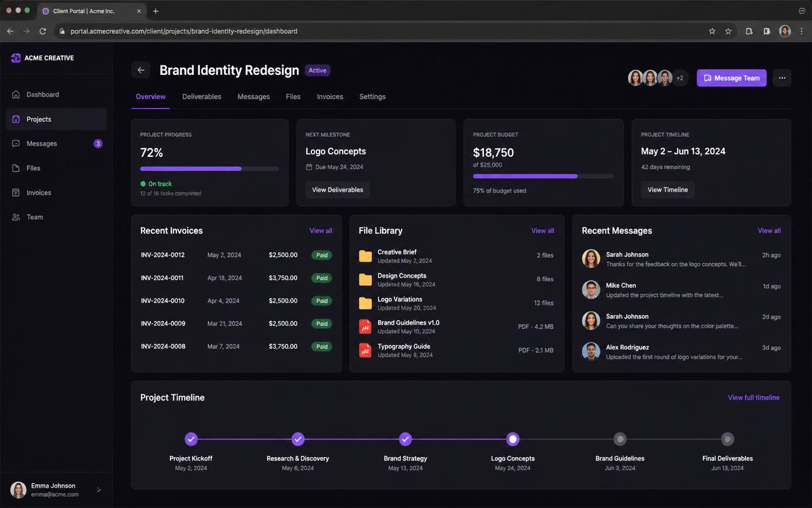This screenshot has width=812, height=508.
Task: Click the project budget usage bar
Action: [x=544, y=176]
